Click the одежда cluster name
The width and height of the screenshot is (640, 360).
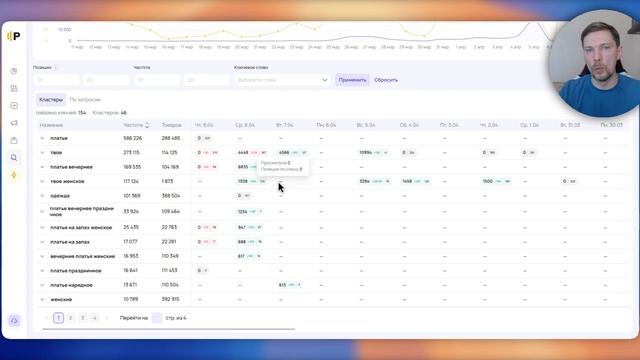(60, 196)
